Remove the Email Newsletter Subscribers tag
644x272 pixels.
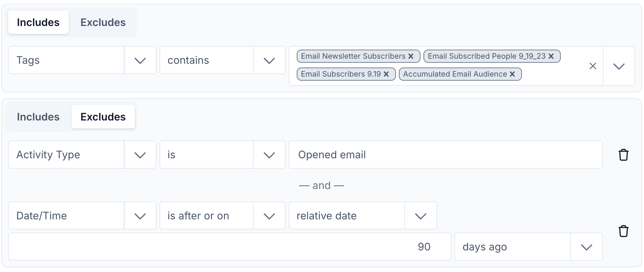(x=411, y=56)
